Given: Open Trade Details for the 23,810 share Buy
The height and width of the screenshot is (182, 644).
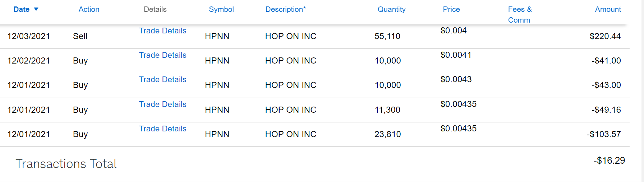Looking at the screenshot, I should pos(162,129).
